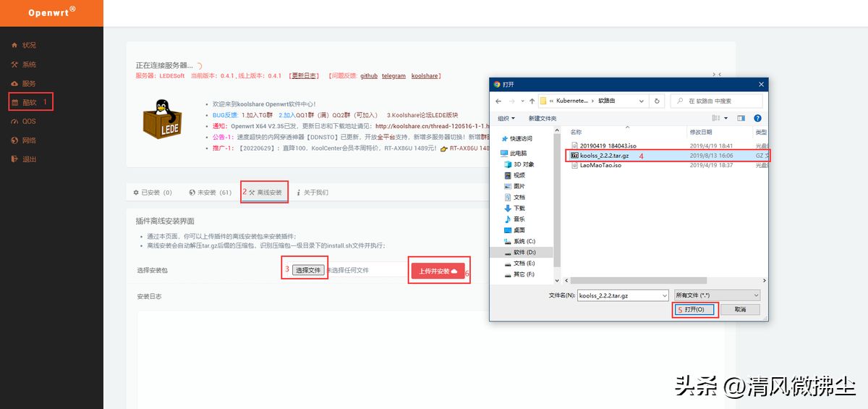This screenshot has height=409, width=868.
Task: Select the file LaoMaoTao.iso
Action: (595, 165)
